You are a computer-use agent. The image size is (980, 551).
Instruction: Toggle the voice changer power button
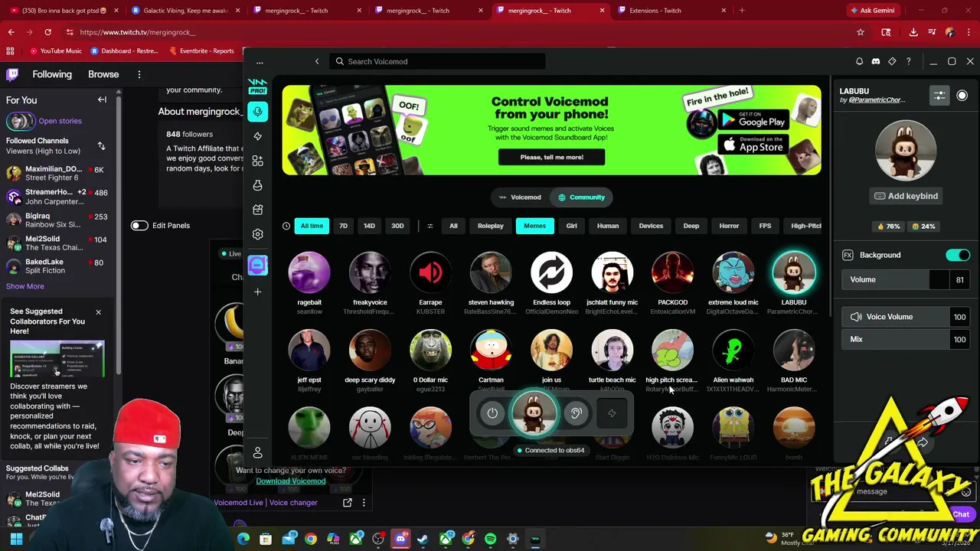click(x=492, y=413)
